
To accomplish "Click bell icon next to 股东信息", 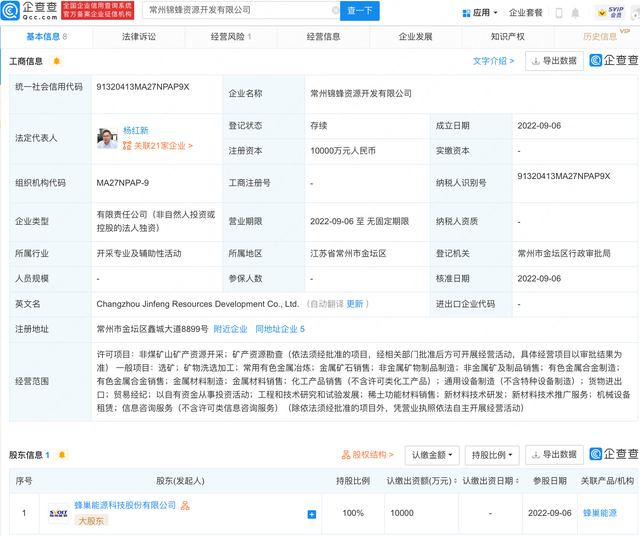I will coord(62,455).
